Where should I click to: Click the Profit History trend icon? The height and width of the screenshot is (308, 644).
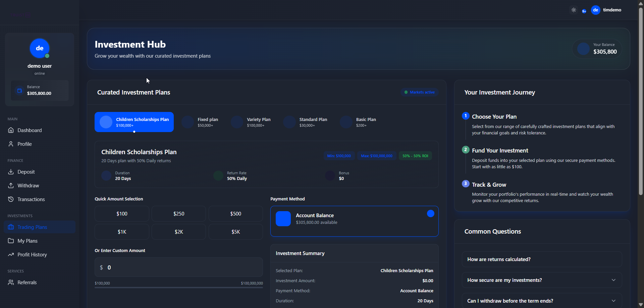click(11, 254)
